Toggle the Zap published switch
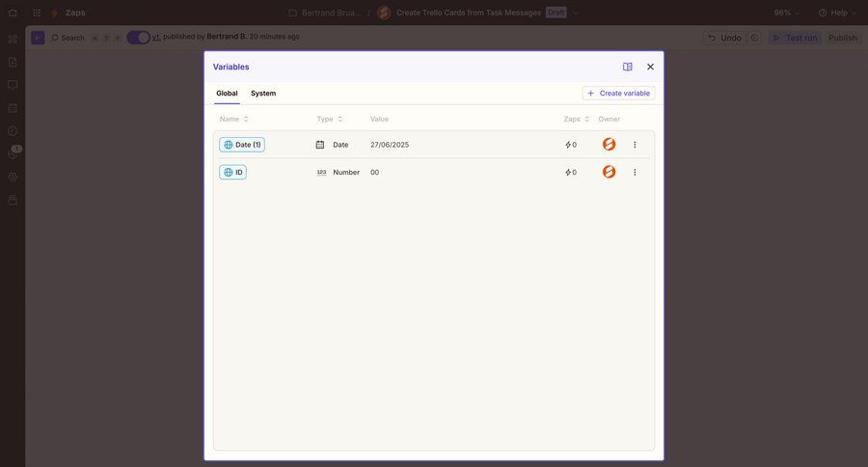This screenshot has height=467, width=868. tap(138, 37)
